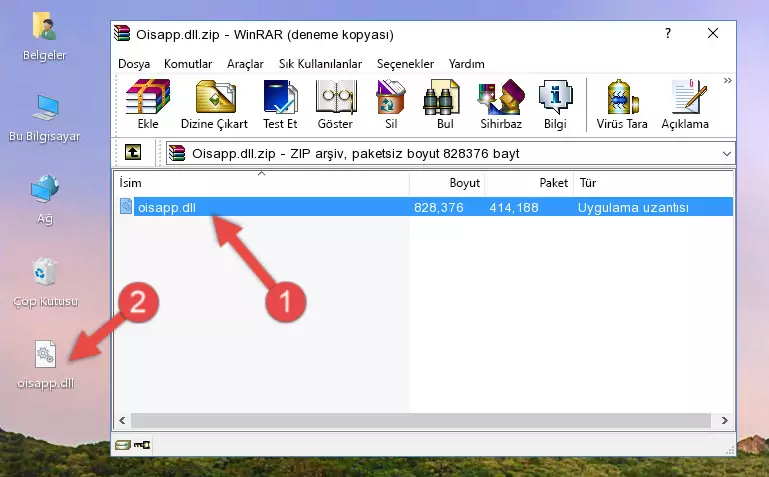Open the Komutlar menu

(x=188, y=64)
